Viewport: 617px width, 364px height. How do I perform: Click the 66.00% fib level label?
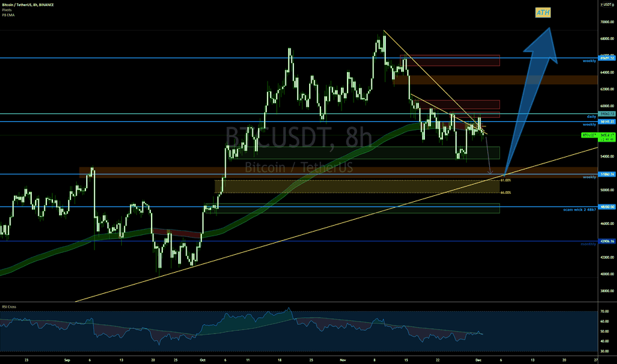(506, 193)
